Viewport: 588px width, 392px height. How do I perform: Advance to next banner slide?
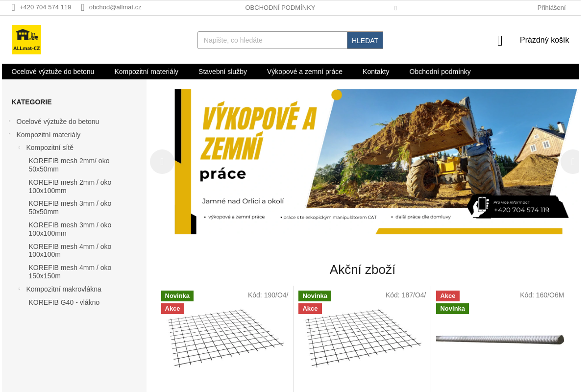pos(571,162)
